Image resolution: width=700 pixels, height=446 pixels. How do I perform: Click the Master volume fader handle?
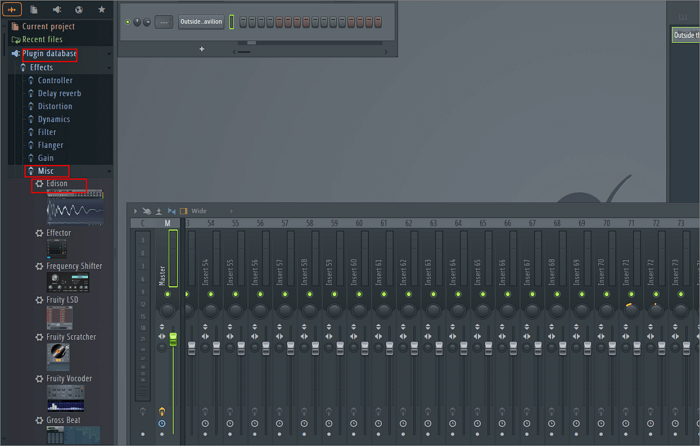click(173, 340)
